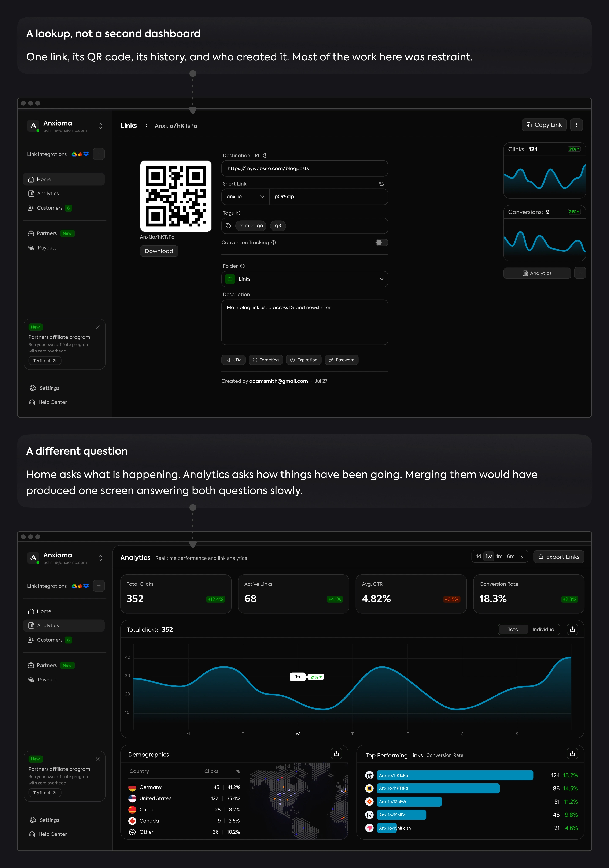
Task: Close the top Partners affiliate program card
Action: pos(98,327)
